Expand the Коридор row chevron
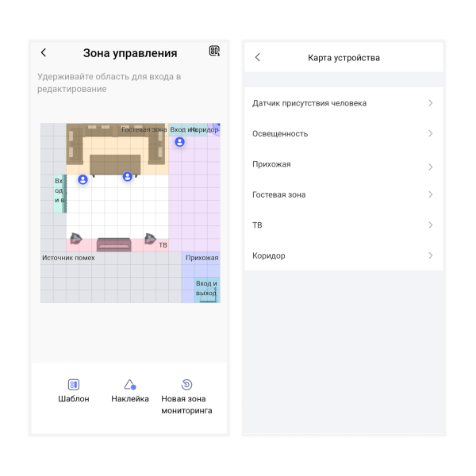The image size is (476, 476). point(430,255)
